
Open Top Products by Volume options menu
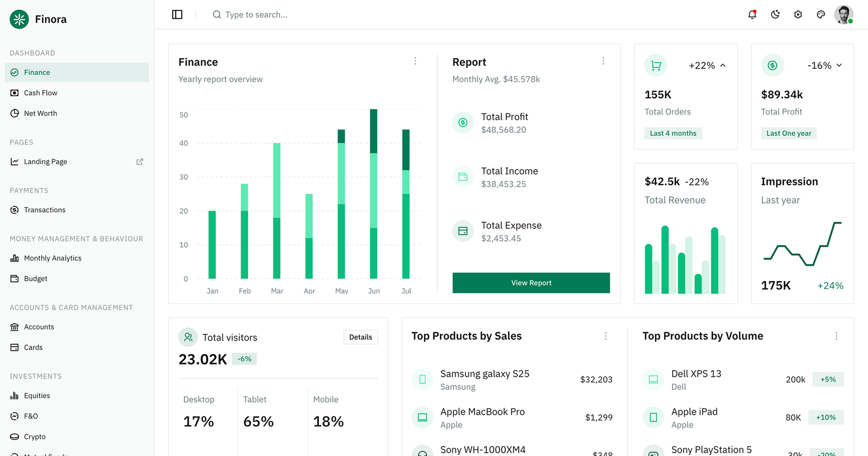837,336
